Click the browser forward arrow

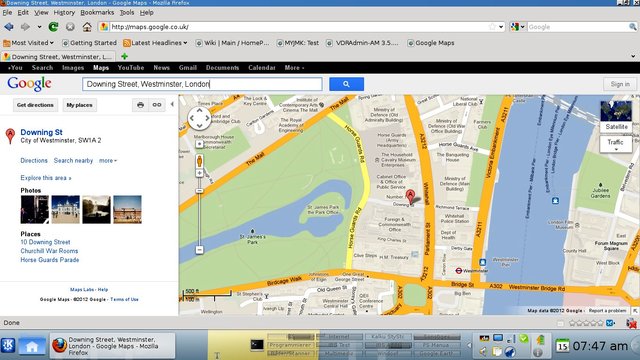pos(25,27)
